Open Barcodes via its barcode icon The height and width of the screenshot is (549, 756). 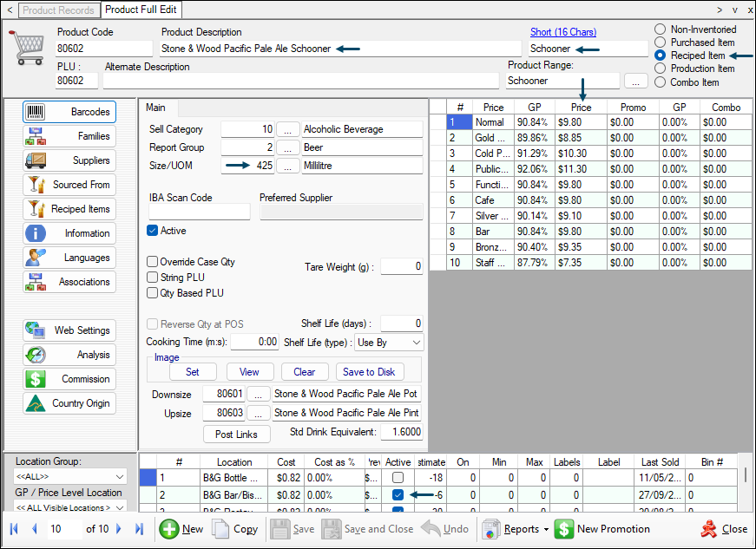click(x=36, y=112)
